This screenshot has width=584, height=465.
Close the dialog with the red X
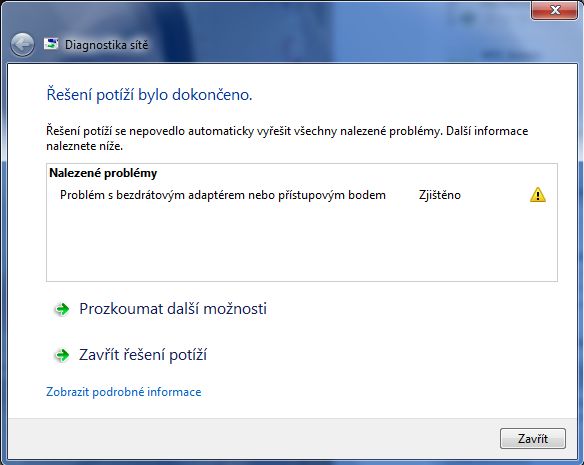(555, 10)
